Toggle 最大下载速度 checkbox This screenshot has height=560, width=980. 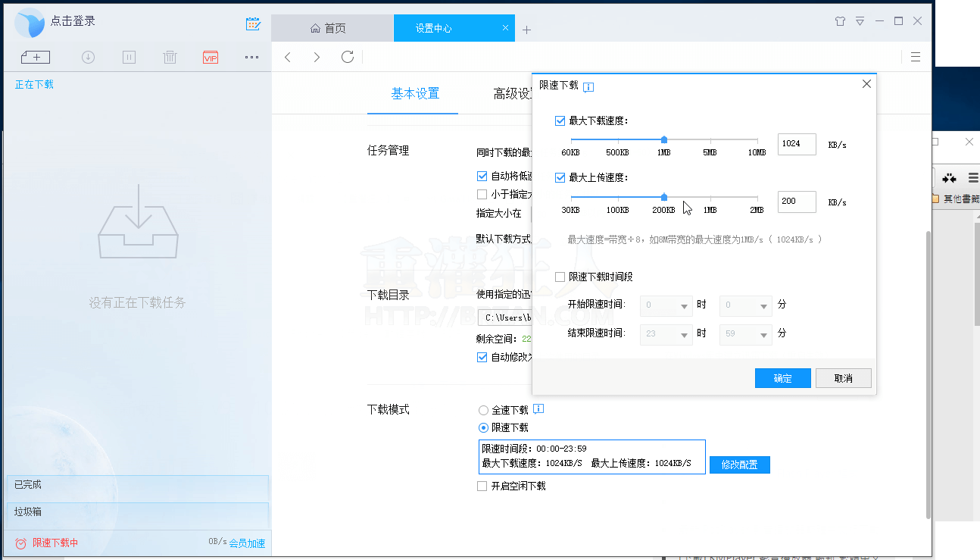560,120
